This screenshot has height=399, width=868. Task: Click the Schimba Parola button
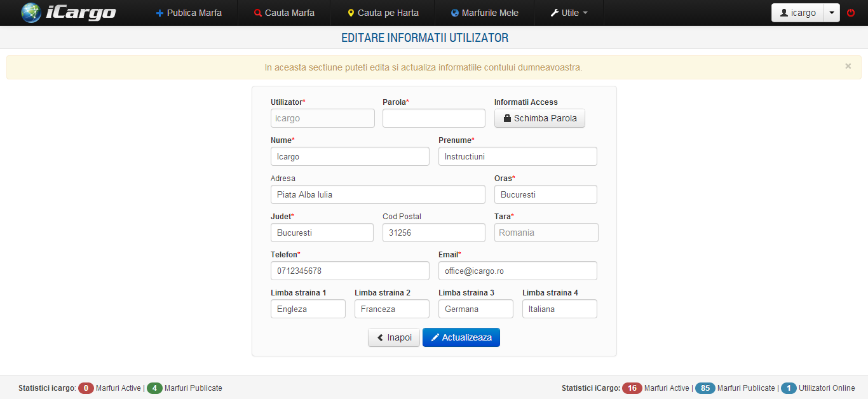click(539, 118)
